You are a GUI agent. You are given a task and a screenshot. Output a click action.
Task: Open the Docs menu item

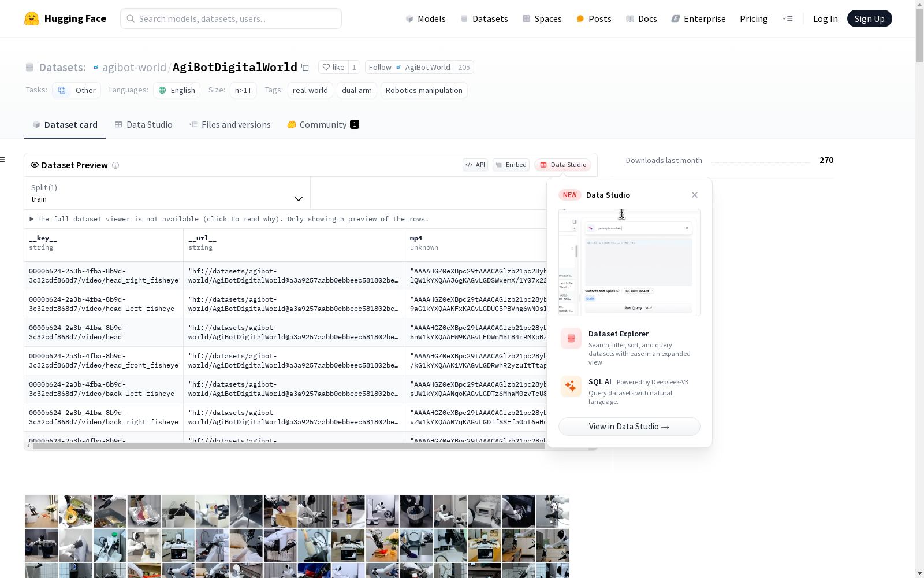point(641,18)
